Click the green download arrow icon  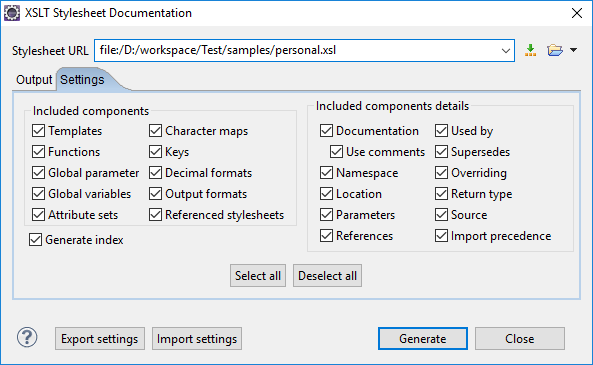(x=530, y=50)
